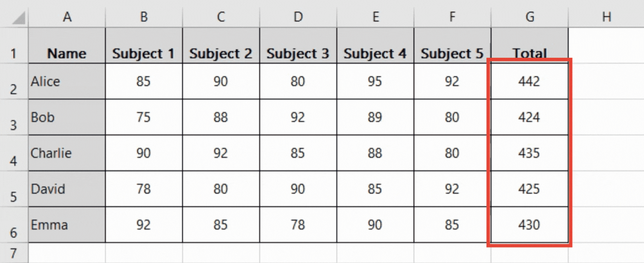Select row header 1
Image resolution: width=644 pixels, height=263 pixels.
15,54
